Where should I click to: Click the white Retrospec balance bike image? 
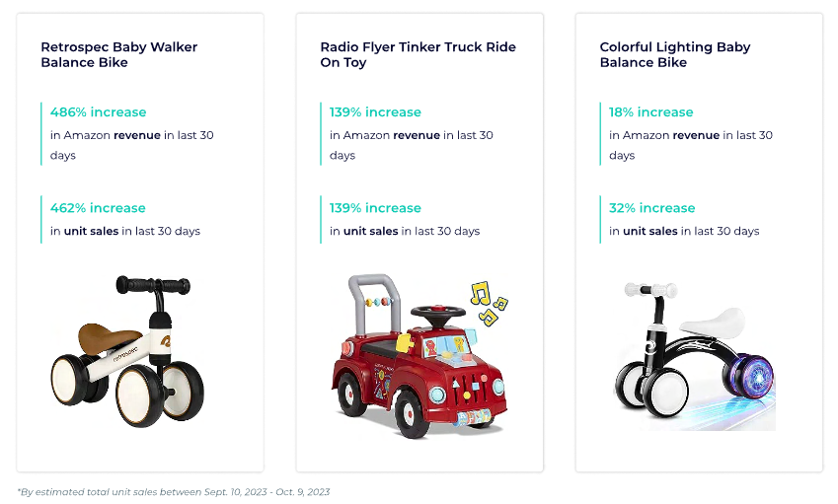tap(127, 351)
